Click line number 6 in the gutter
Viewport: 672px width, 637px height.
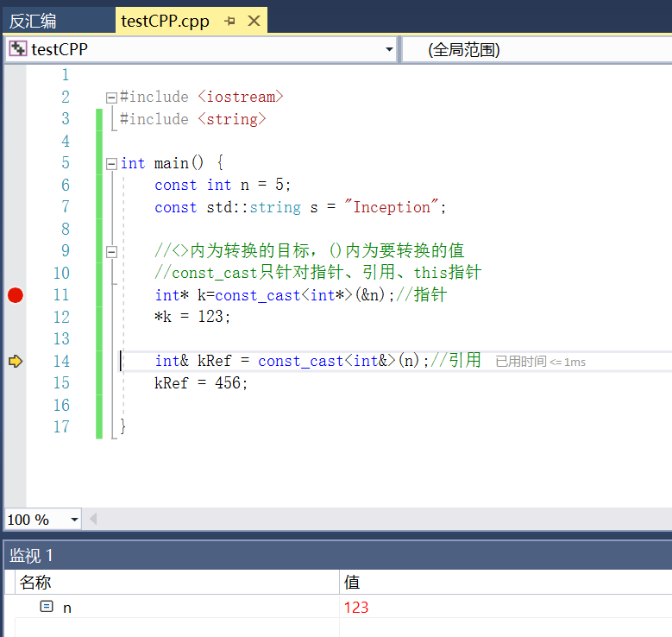pos(66,185)
